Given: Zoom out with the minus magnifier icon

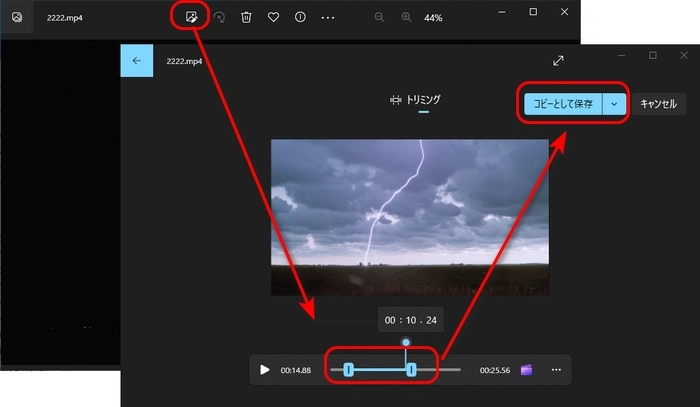Looking at the screenshot, I should click(x=379, y=18).
